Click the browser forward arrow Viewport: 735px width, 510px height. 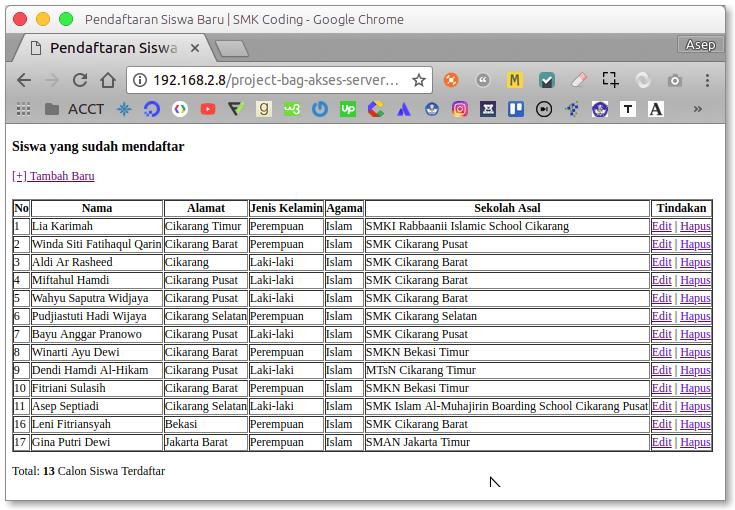52,80
